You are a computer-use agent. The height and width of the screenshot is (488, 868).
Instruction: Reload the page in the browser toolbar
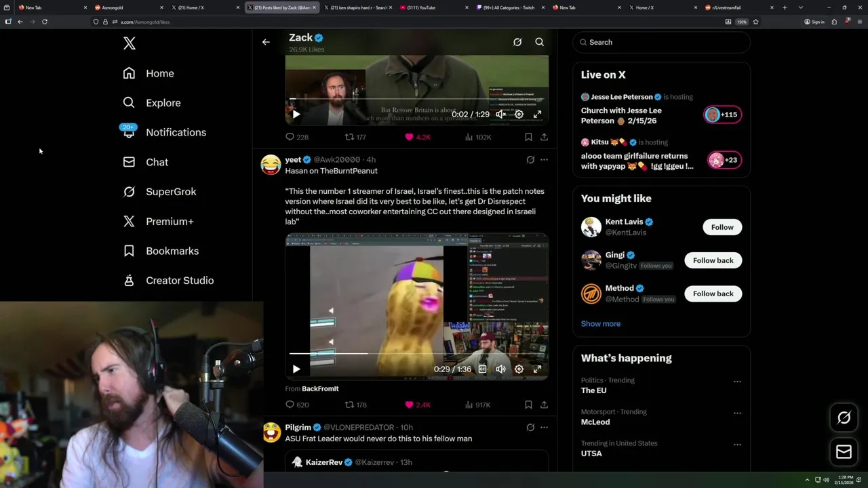(x=45, y=22)
